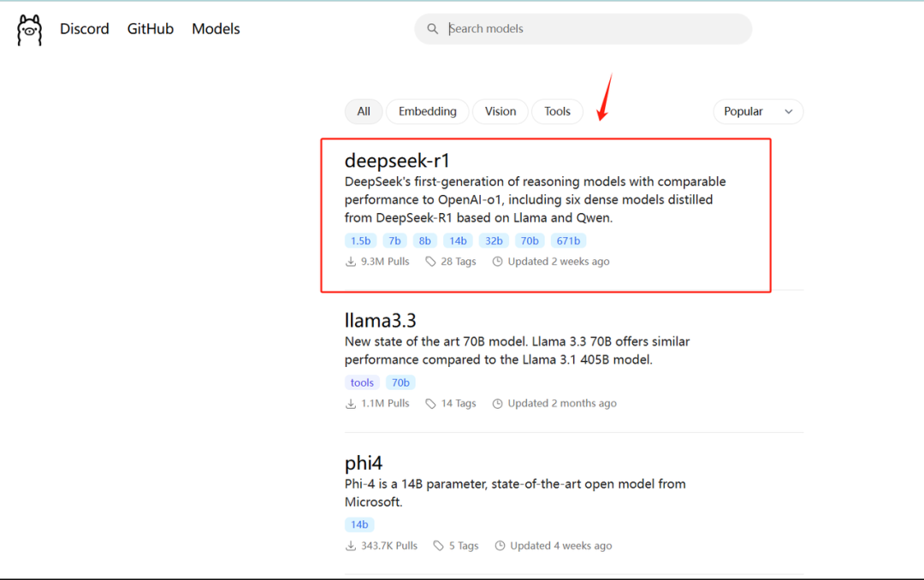Click deepseek-r1 70b size tag
Viewport: 924px width, 580px height.
[x=530, y=240]
